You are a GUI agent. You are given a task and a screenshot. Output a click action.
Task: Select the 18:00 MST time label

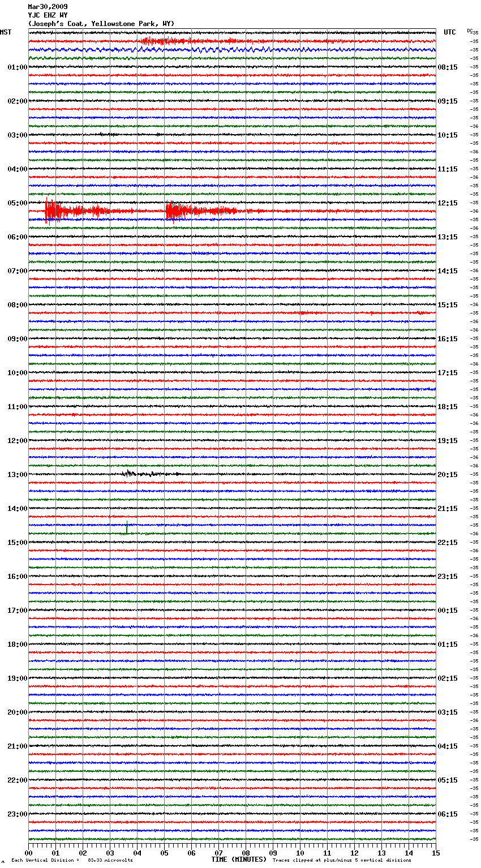(18, 644)
